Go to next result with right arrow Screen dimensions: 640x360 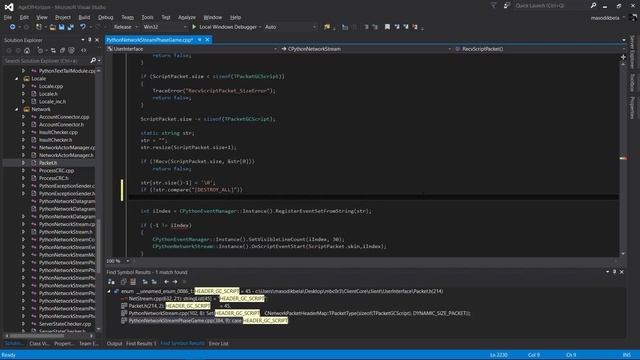[x=175, y=282]
